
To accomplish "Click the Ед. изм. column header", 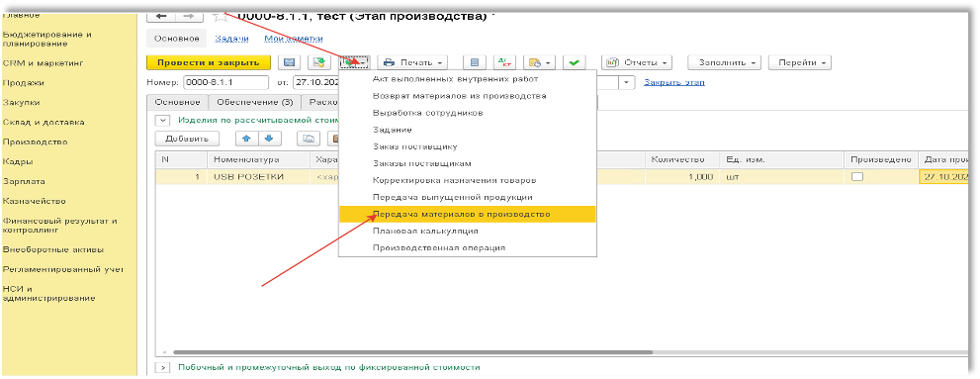I will (x=782, y=159).
